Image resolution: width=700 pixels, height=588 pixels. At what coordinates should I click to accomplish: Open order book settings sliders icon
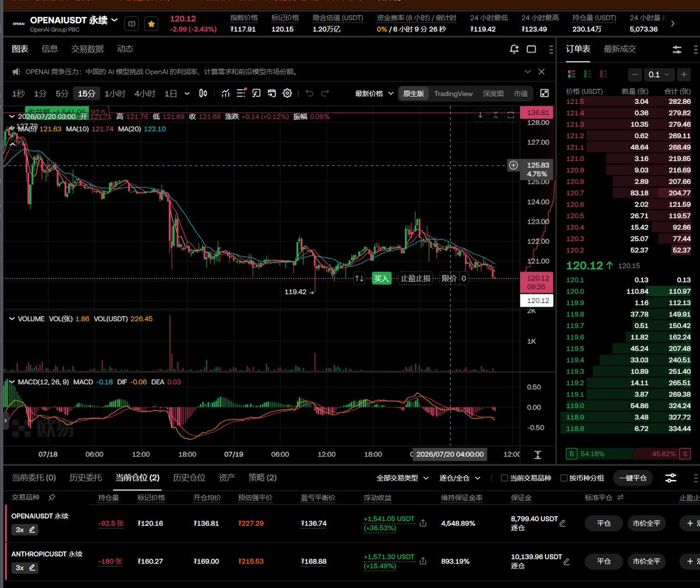pos(677,50)
